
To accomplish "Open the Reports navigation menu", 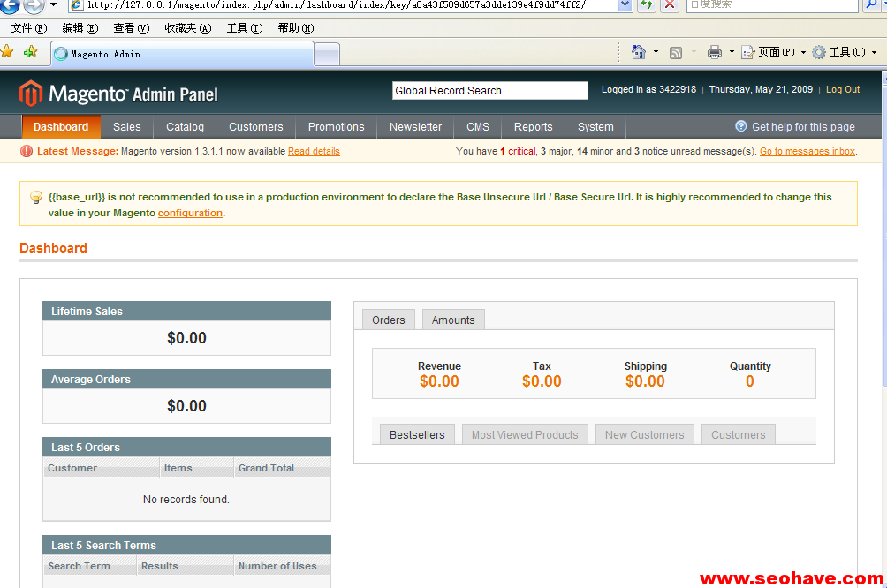I will point(533,126).
